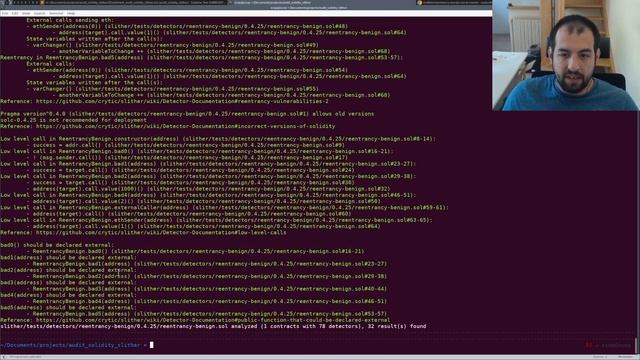Open the Terminal menu in the menu bar
Screen dimensions: 640x360
tap(56, 13)
